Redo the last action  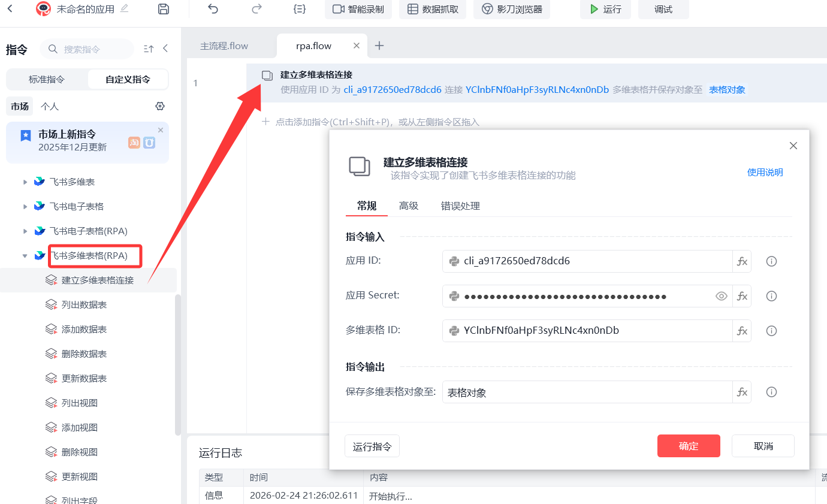(257, 8)
